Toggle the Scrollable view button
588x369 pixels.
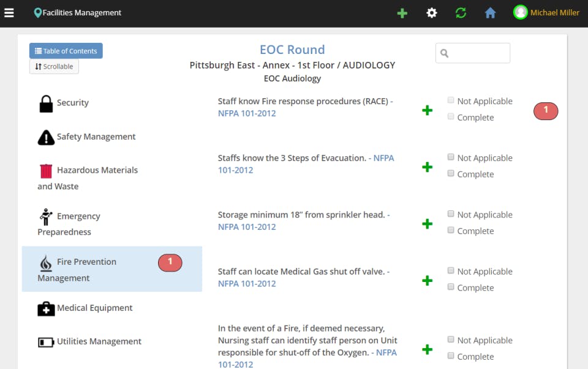click(x=54, y=66)
